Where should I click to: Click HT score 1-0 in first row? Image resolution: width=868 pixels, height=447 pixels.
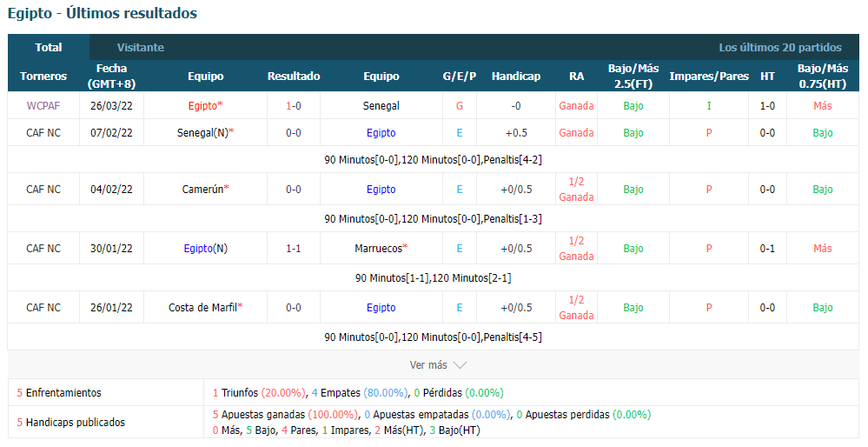(x=767, y=105)
